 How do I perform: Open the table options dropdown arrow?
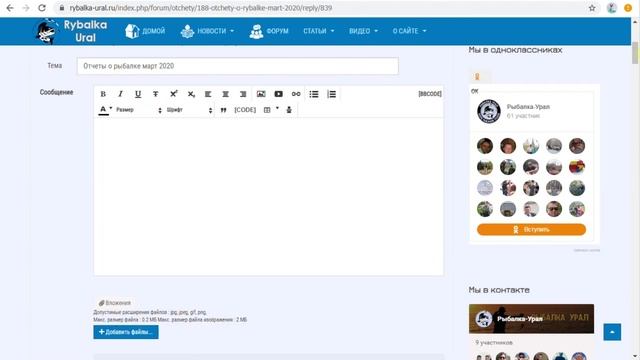click(x=278, y=109)
